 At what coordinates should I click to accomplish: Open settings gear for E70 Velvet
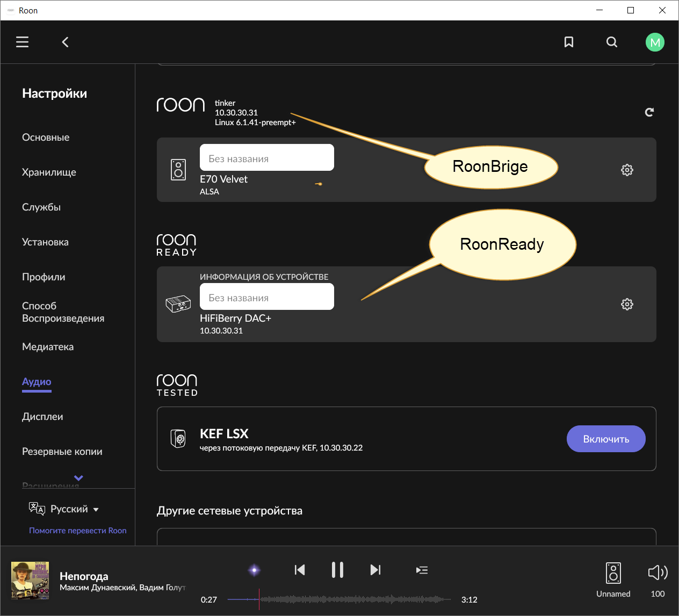(627, 170)
